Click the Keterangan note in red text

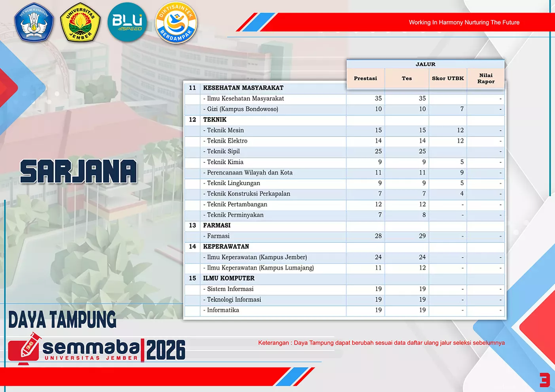[381, 343]
